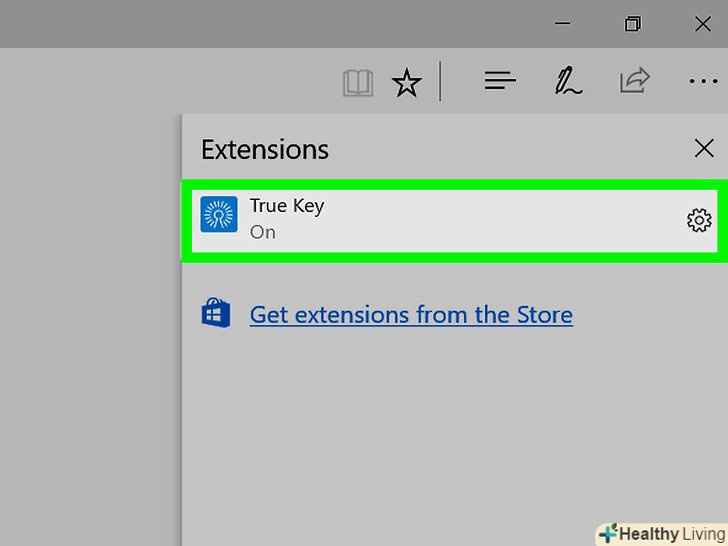The height and width of the screenshot is (546, 728).
Task: Close the Extensions panel
Action: click(704, 148)
